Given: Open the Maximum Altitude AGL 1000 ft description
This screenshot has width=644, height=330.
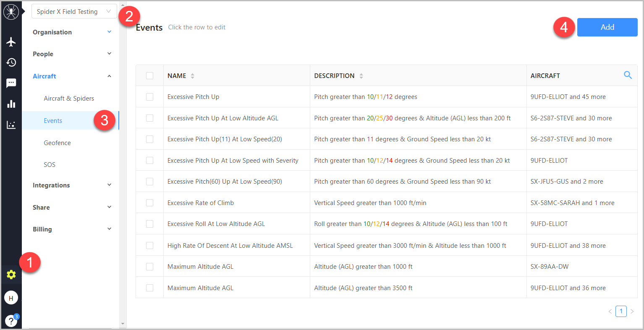Looking at the screenshot, I should click(363, 267).
